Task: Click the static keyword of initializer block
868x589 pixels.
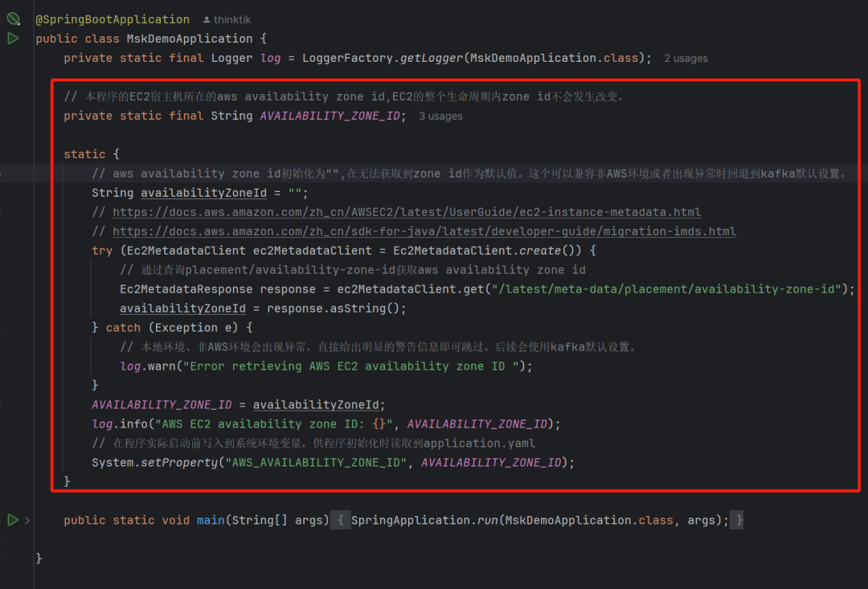Action: click(84, 154)
